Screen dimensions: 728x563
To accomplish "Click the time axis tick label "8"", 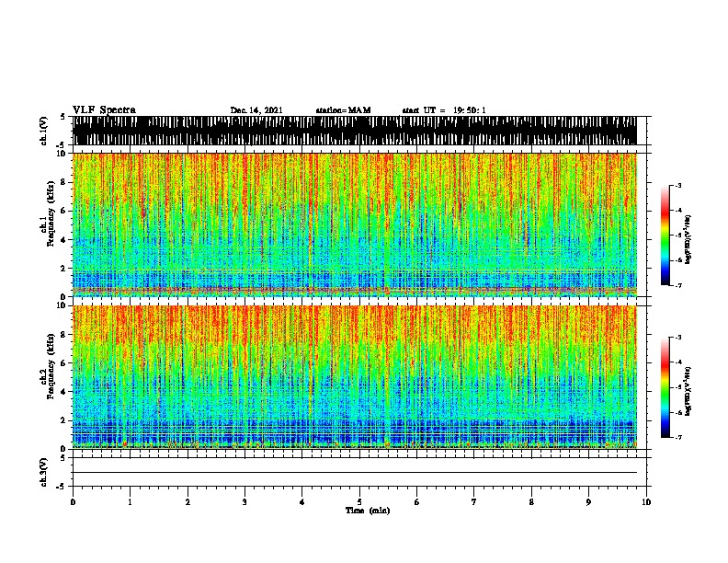I will click(x=531, y=502).
